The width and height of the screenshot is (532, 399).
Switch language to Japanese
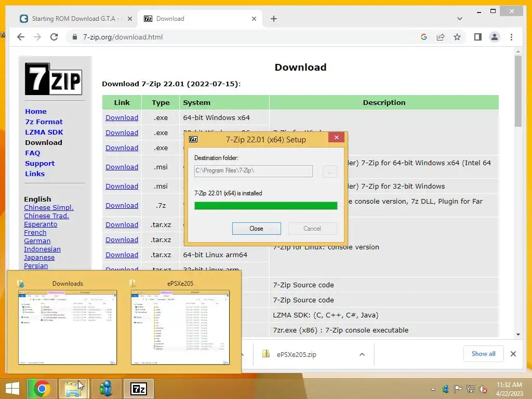tap(39, 258)
